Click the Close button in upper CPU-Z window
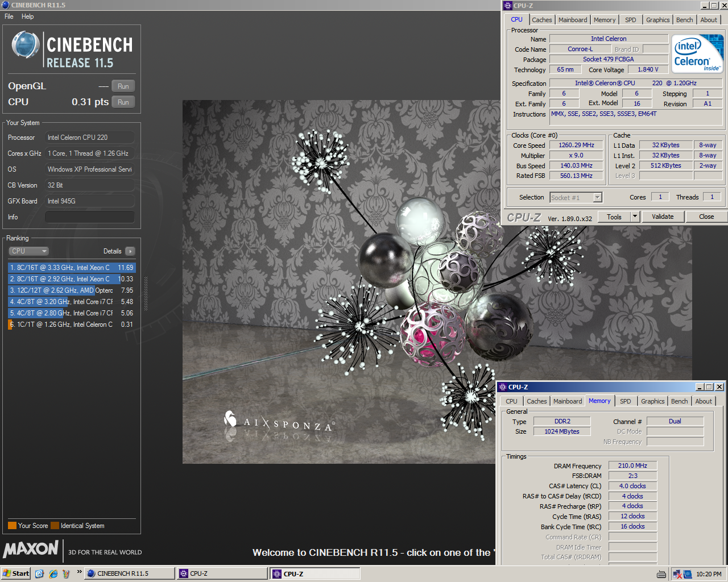This screenshot has height=582, width=728. (x=706, y=217)
